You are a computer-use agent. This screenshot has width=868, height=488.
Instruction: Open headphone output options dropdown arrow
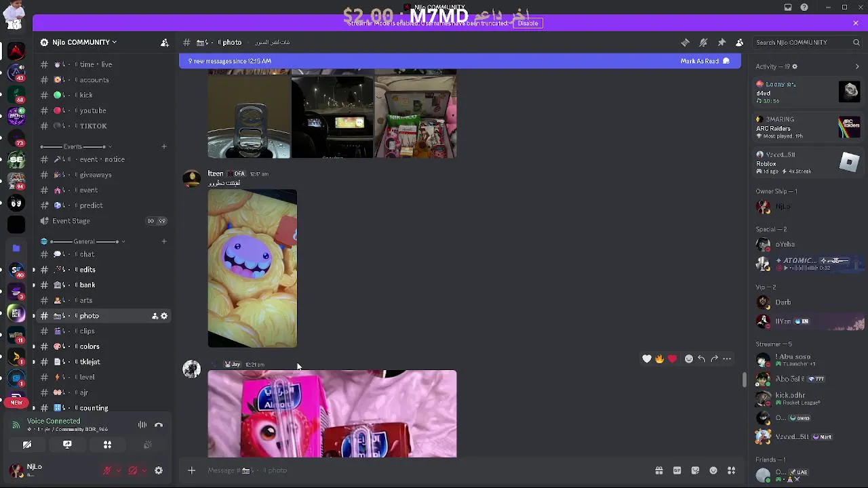point(144,470)
